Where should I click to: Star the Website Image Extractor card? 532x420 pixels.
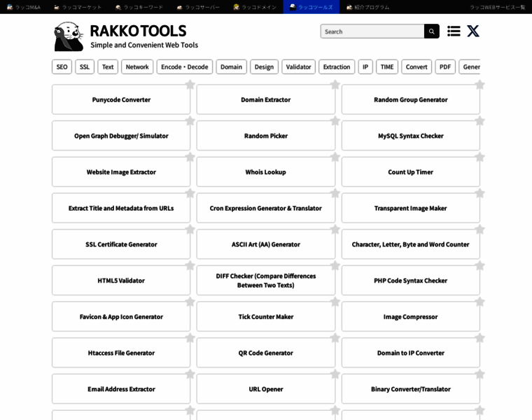[190, 157]
